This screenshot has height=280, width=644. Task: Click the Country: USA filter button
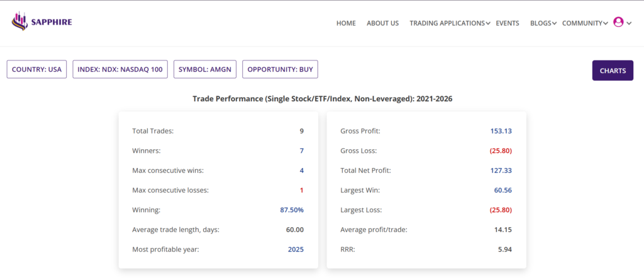click(36, 69)
